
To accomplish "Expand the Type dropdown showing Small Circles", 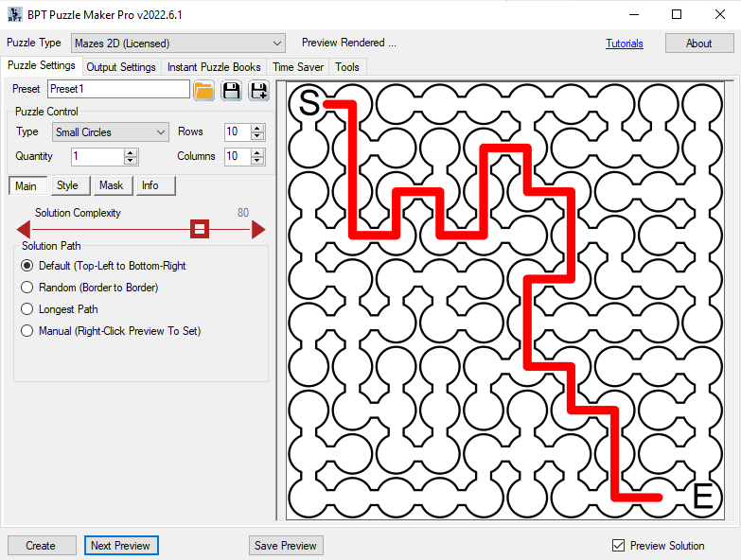I will [x=159, y=132].
